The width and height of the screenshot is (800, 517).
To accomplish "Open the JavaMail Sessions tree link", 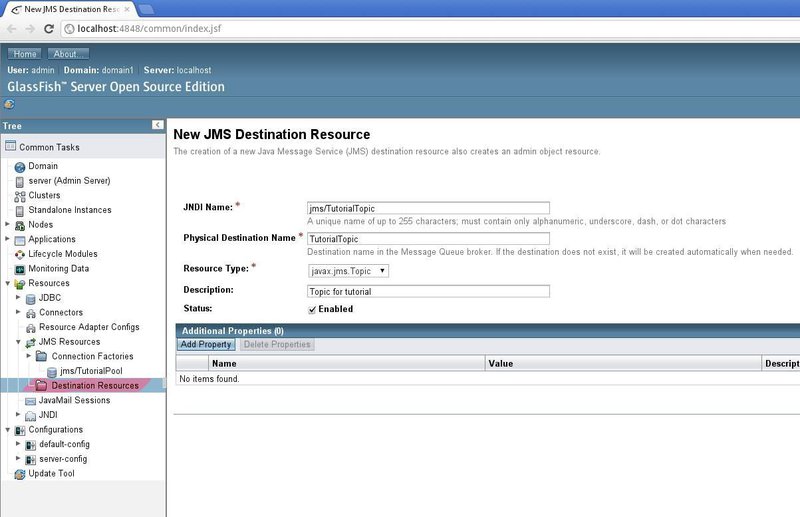I will (74, 400).
